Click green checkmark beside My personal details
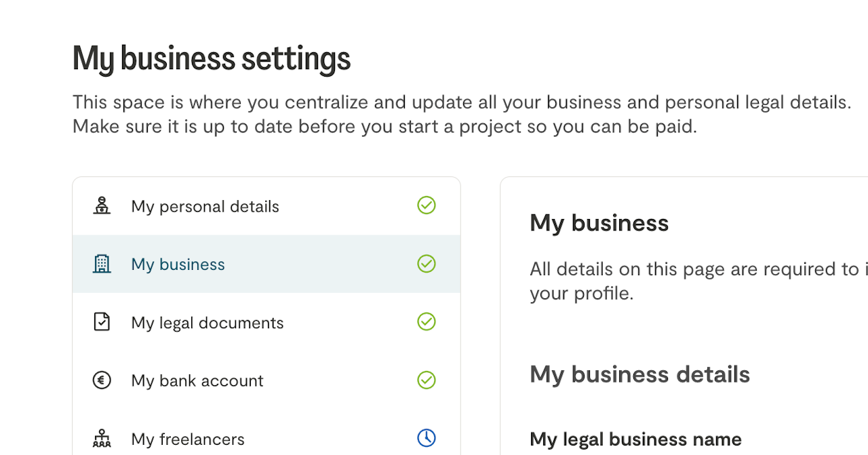The image size is (868, 455). [x=427, y=205]
